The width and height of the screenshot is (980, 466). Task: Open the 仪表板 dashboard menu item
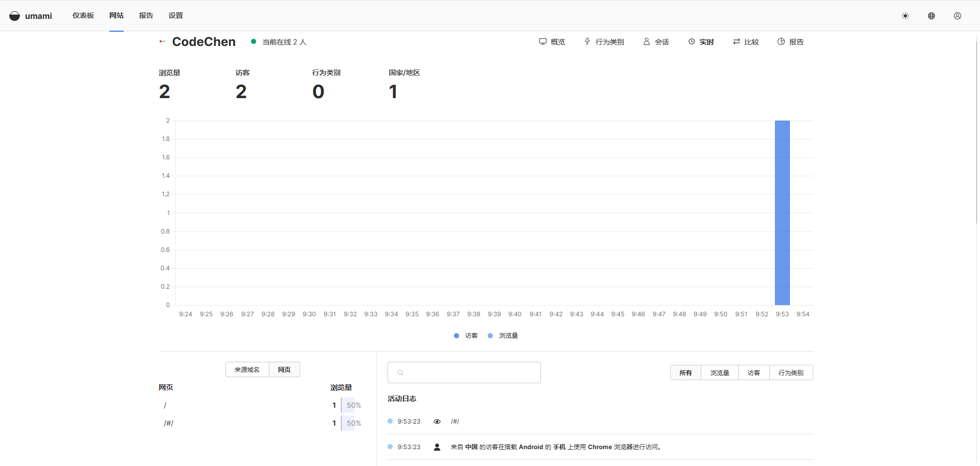coord(83,15)
